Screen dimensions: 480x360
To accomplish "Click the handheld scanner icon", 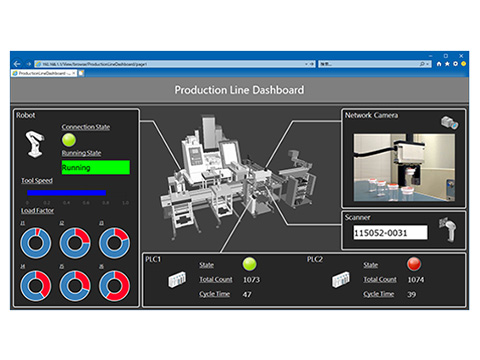I will tap(448, 229).
